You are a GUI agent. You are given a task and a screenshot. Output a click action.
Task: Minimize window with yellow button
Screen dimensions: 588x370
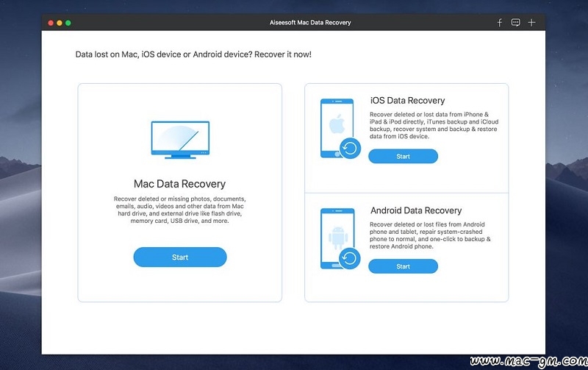coord(60,23)
